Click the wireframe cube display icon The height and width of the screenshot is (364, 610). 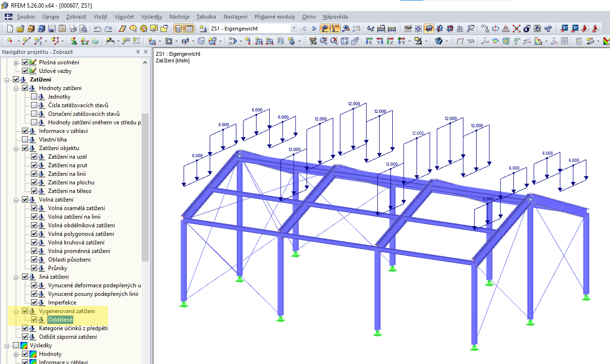pyautogui.click(x=345, y=41)
